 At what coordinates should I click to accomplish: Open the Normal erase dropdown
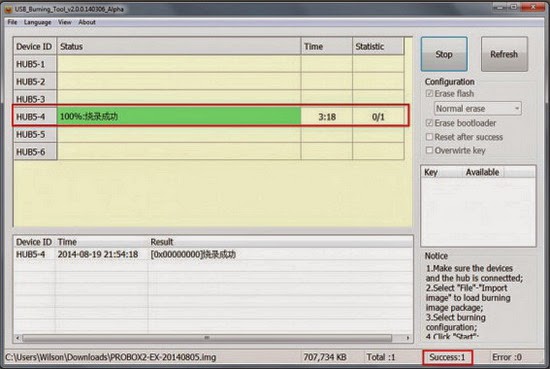(x=478, y=109)
